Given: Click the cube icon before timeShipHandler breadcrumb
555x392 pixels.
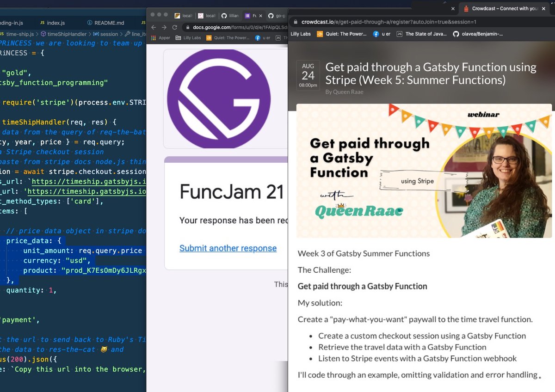Looking at the screenshot, I should point(43,34).
